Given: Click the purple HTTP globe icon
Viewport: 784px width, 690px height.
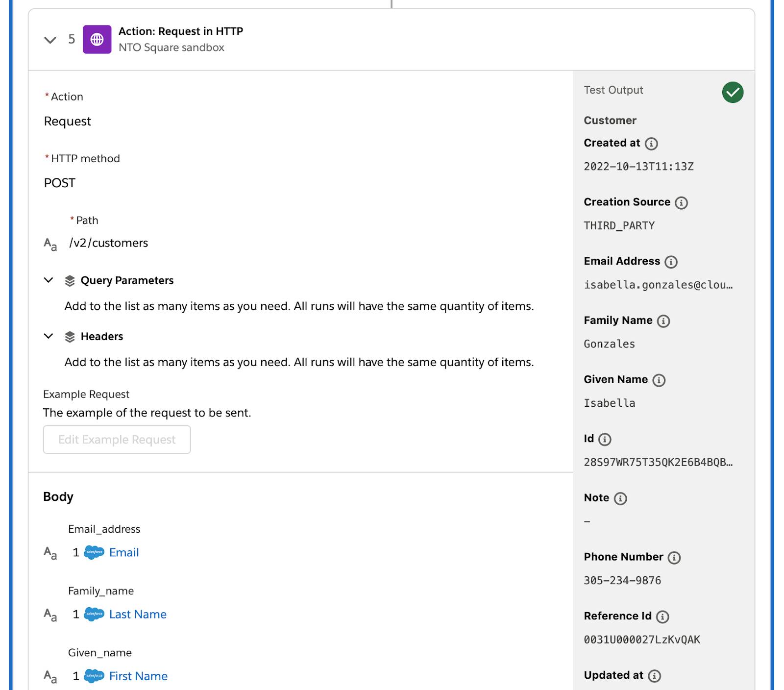Looking at the screenshot, I should coord(97,39).
